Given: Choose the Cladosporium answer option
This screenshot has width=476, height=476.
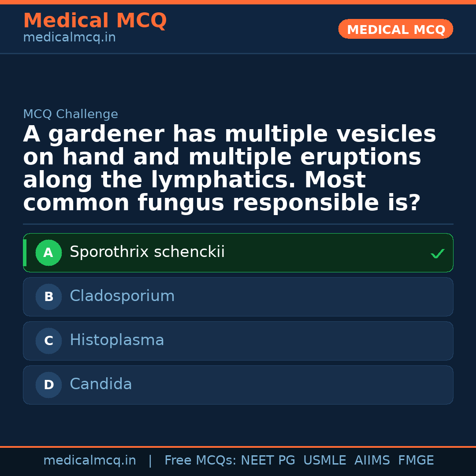Looking at the screenshot, I should pyautogui.click(x=122, y=296).
